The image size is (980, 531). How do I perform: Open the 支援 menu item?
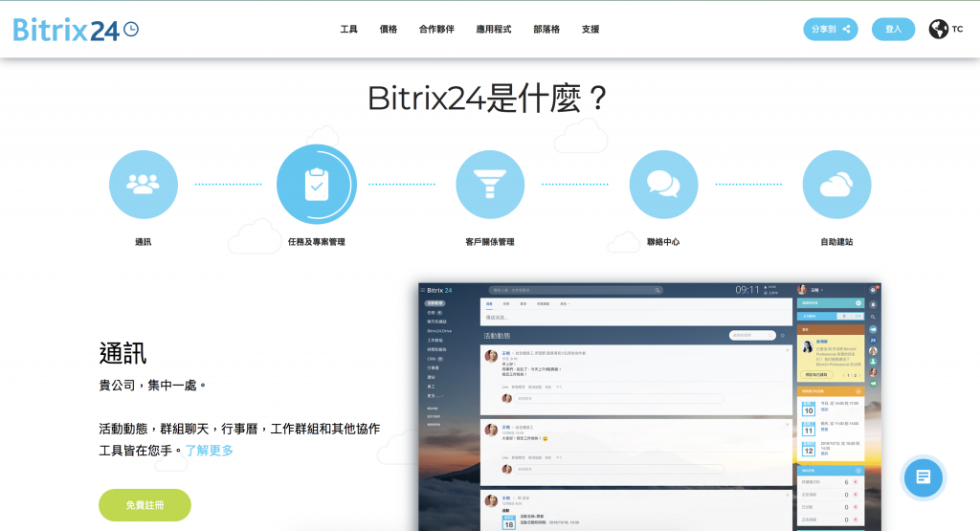[590, 30]
